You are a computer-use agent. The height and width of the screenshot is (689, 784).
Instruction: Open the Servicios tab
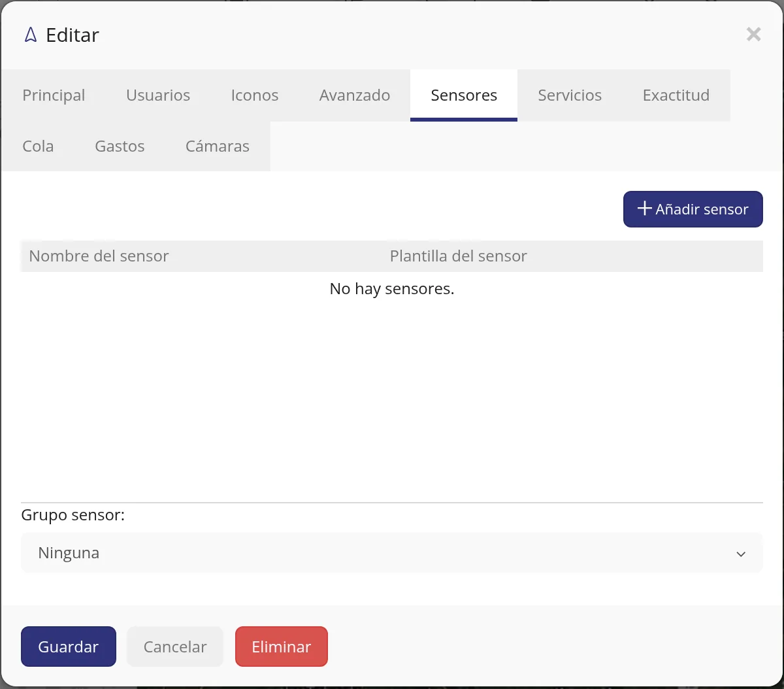(570, 95)
